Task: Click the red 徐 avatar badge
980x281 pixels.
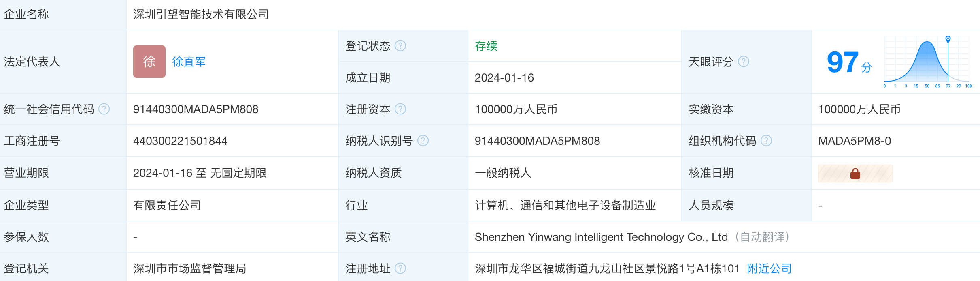Action: [x=149, y=62]
